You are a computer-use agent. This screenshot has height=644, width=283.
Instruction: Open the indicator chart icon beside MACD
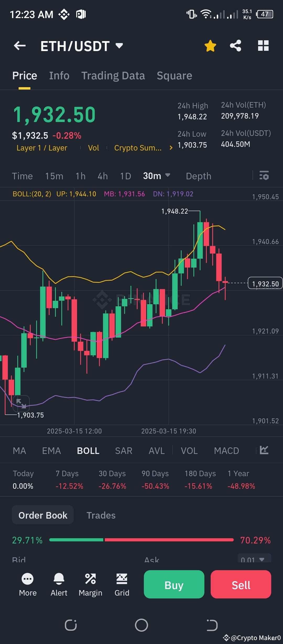point(264,450)
